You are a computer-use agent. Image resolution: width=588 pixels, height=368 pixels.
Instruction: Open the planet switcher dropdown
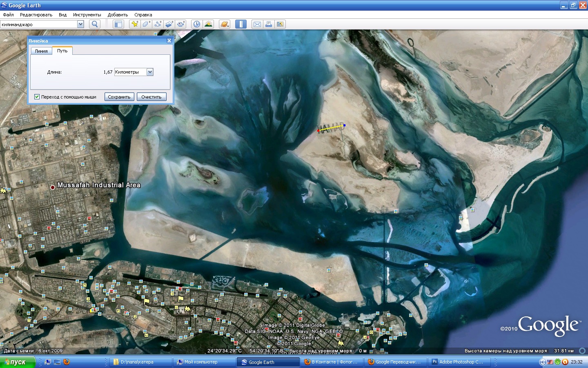225,24
